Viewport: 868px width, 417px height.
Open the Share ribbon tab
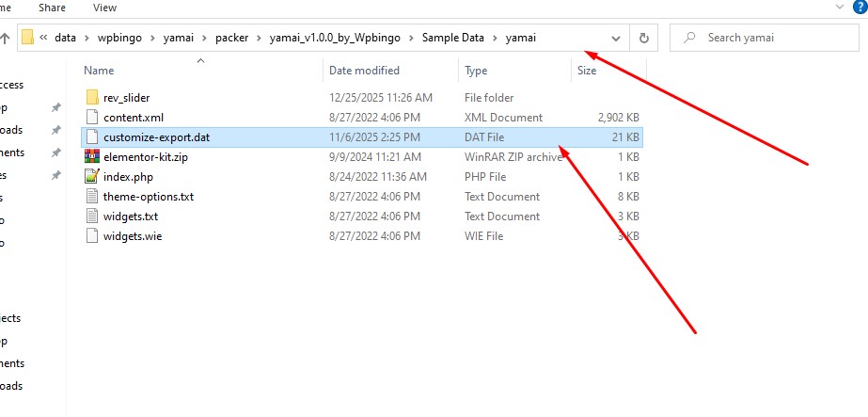pyautogui.click(x=53, y=8)
